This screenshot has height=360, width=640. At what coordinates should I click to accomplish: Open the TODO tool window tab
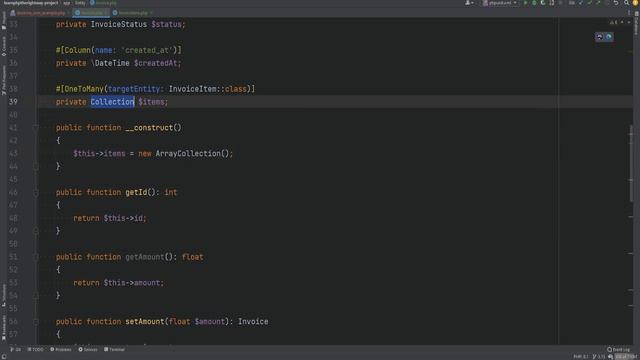pyautogui.click(x=36, y=349)
